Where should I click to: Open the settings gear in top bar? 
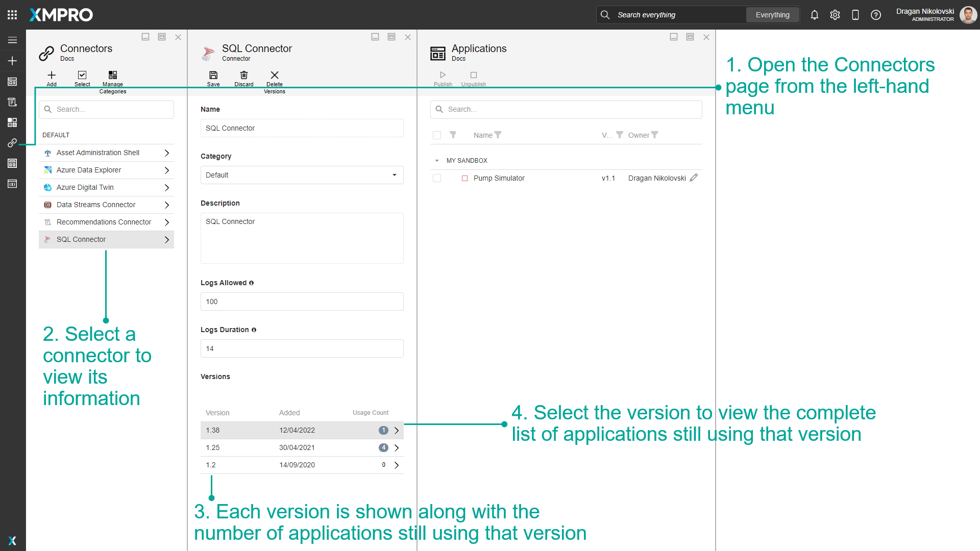tap(835, 15)
